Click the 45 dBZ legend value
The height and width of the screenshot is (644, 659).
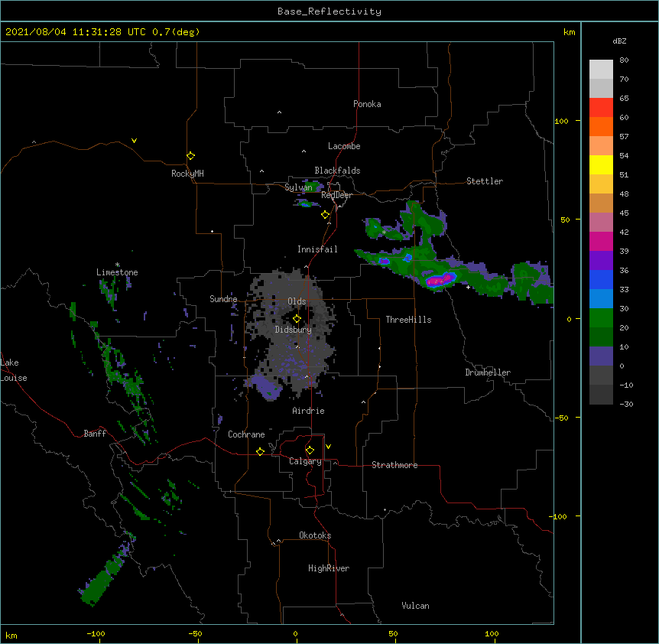coord(624,213)
